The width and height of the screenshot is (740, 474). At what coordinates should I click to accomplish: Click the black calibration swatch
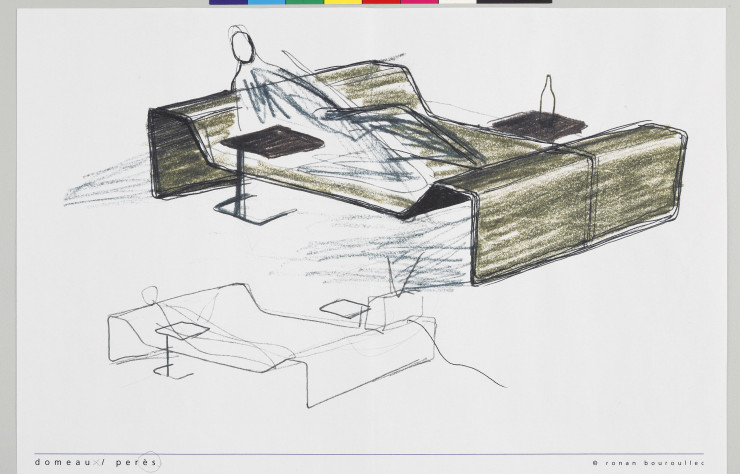point(514,2)
